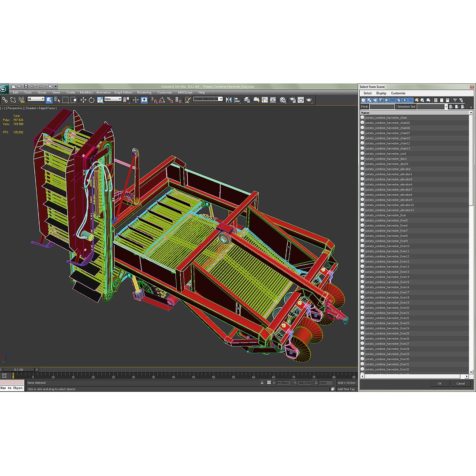Click the Save File quick-access icon

26,86
